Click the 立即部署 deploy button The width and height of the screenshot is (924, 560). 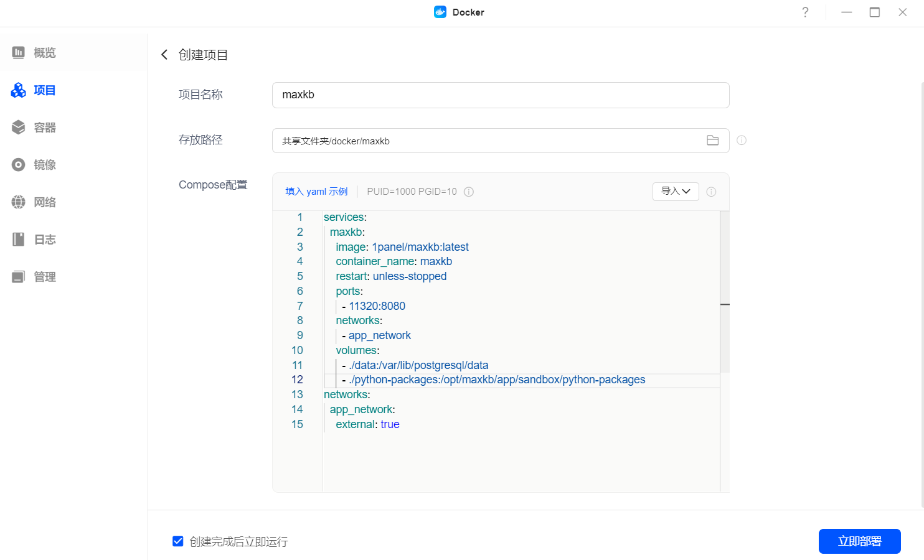(x=859, y=541)
